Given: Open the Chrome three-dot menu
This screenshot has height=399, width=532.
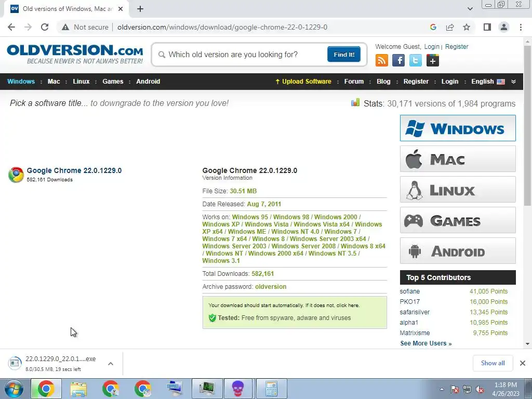Looking at the screenshot, I should [521, 27].
